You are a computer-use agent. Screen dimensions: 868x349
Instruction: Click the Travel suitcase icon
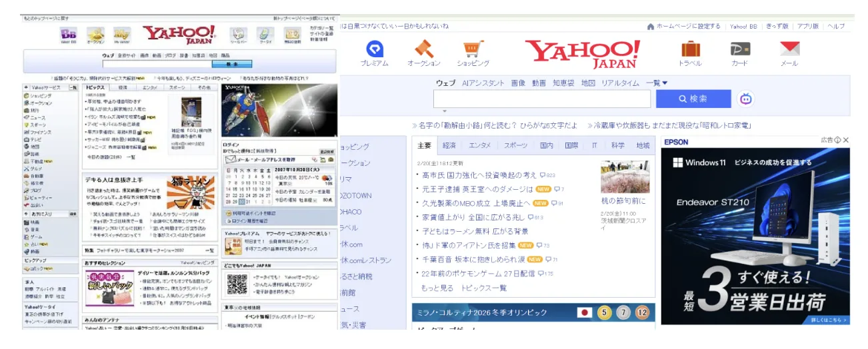tap(690, 49)
